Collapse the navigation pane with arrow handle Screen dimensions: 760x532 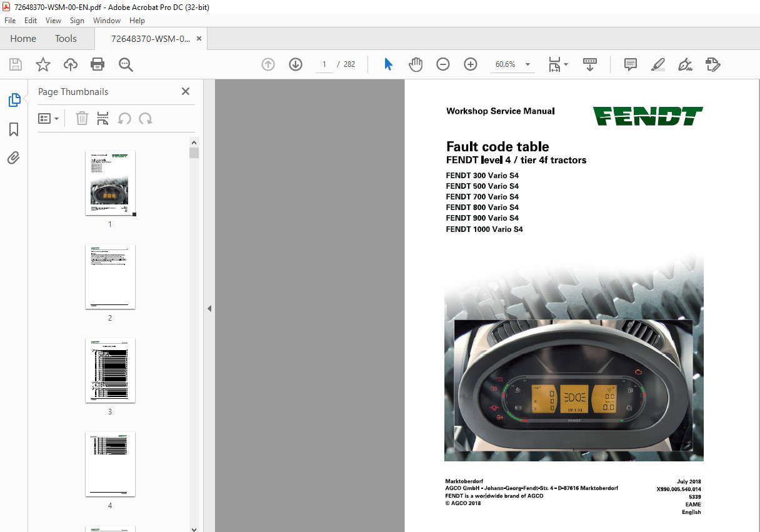click(209, 308)
